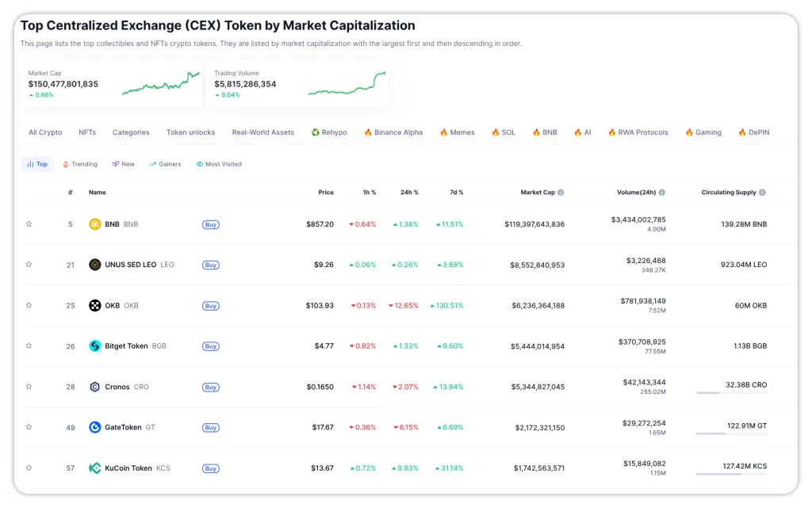Sort by the 24h % column header

(410, 193)
